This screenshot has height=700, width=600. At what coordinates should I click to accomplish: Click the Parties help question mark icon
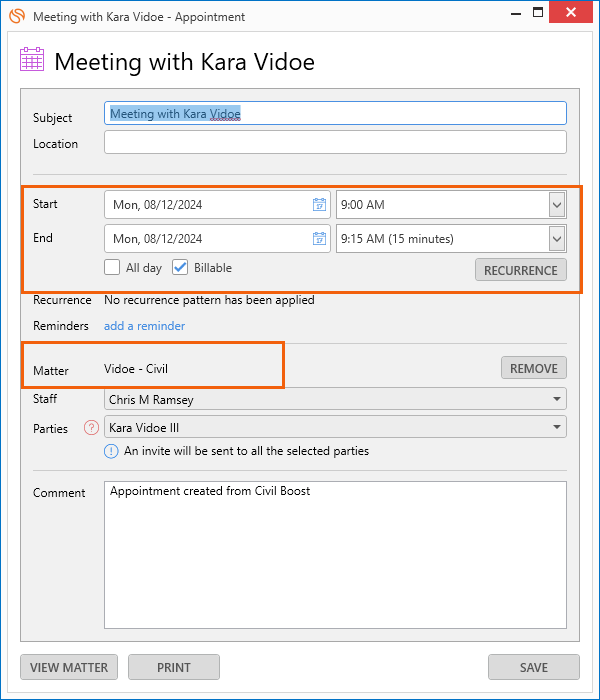coord(91,428)
